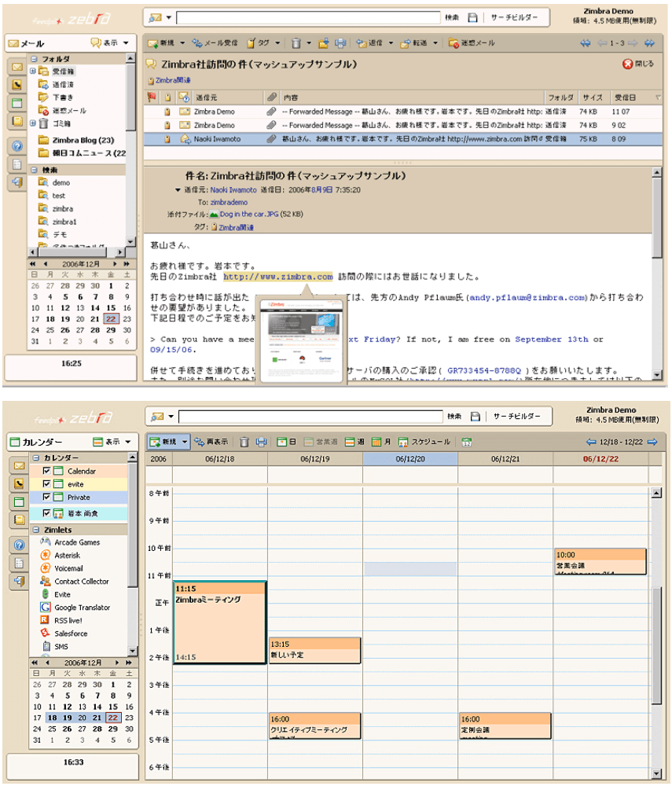Click the search input field in mail view
Image resolution: width=672 pixels, height=786 pixels.
pyautogui.click(x=308, y=17)
